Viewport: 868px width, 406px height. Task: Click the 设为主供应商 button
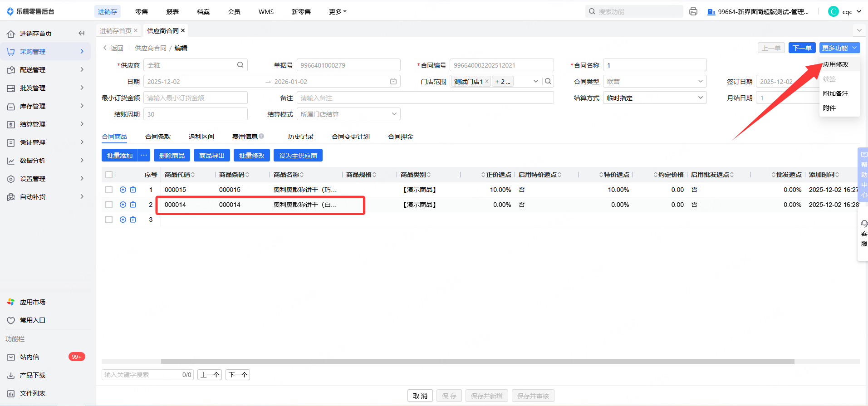click(298, 155)
